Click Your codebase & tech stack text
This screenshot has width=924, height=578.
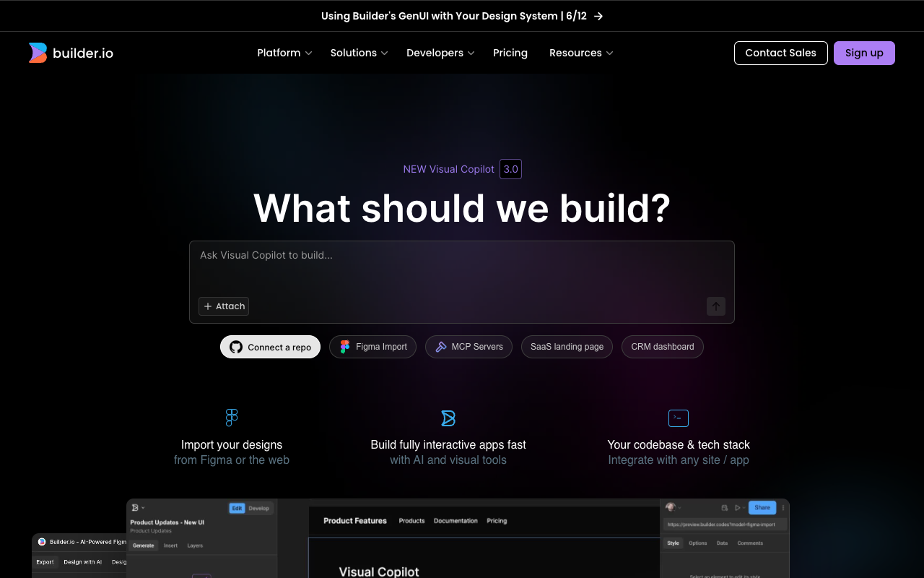click(x=679, y=444)
